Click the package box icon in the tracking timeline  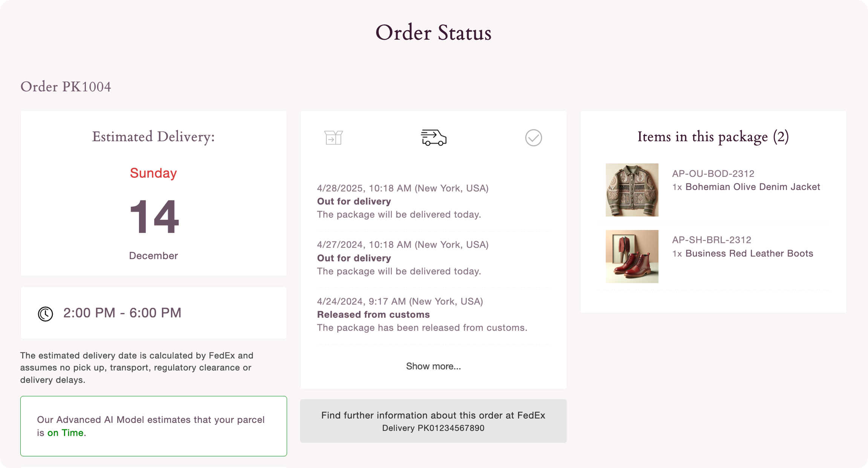click(333, 137)
